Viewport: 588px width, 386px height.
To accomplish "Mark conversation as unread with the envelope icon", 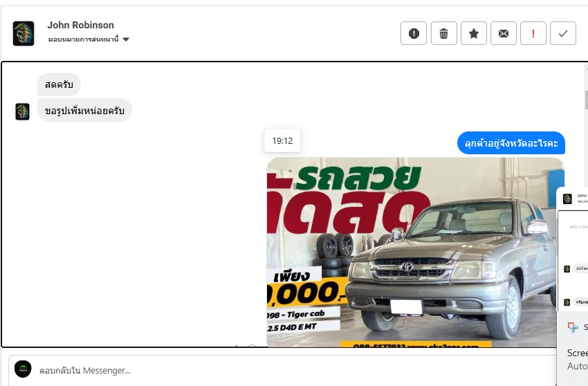I will (503, 33).
